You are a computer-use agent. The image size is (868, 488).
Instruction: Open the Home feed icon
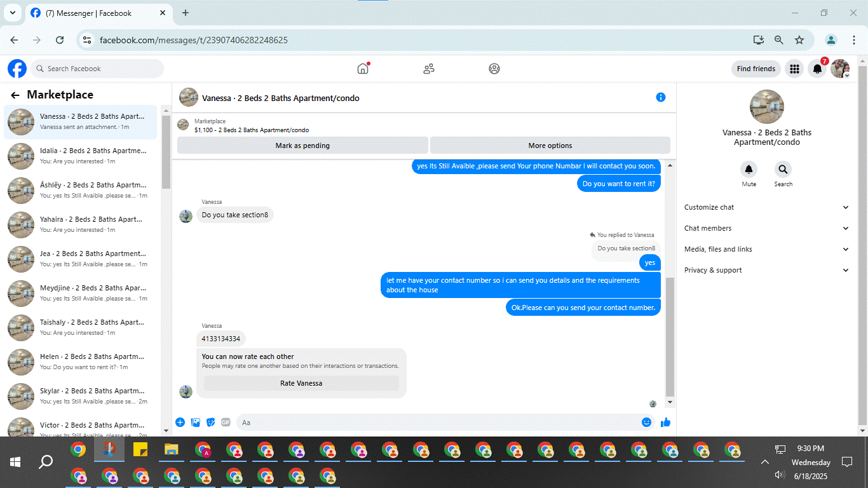click(363, 69)
